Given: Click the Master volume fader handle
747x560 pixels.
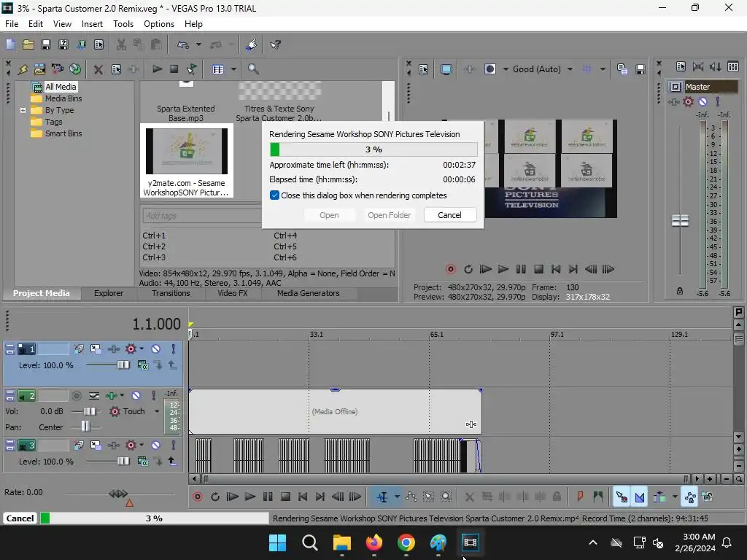Looking at the screenshot, I should click(x=680, y=220).
